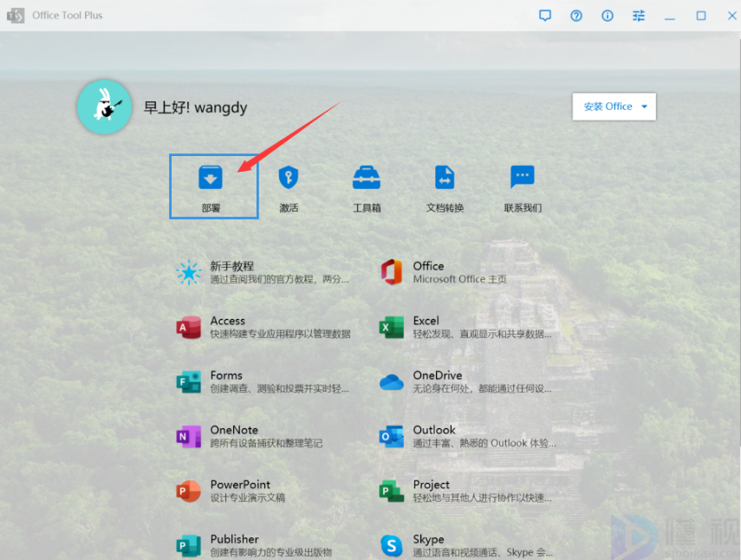Image resolution: width=741 pixels, height=560 pixels.
Task: Click the rabbit user avatar
Action: pos(105,107)
